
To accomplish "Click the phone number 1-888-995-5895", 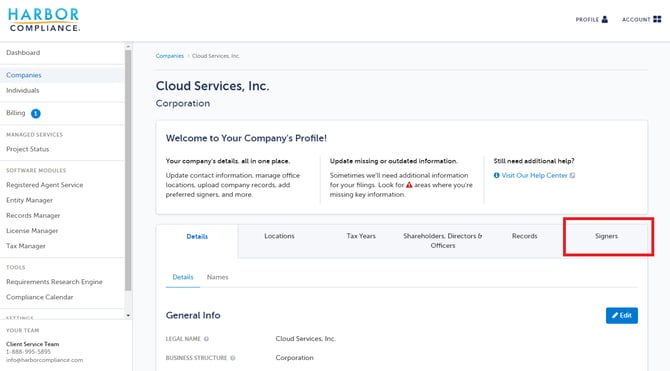I will point(28,352).
